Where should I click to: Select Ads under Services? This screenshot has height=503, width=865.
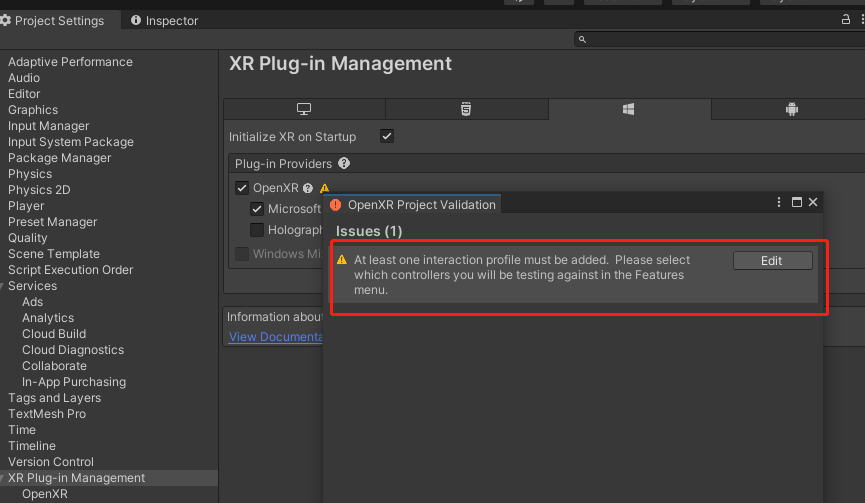(33, 302)
